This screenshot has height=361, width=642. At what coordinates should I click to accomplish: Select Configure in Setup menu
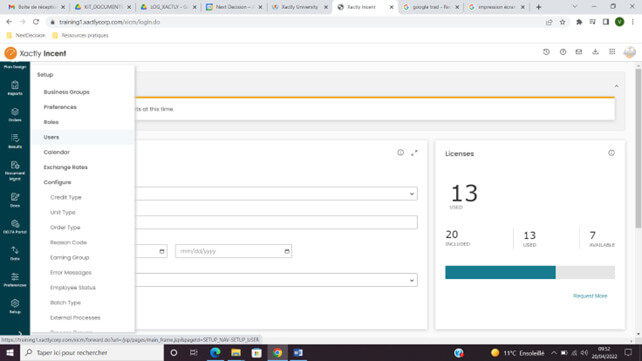57,182
